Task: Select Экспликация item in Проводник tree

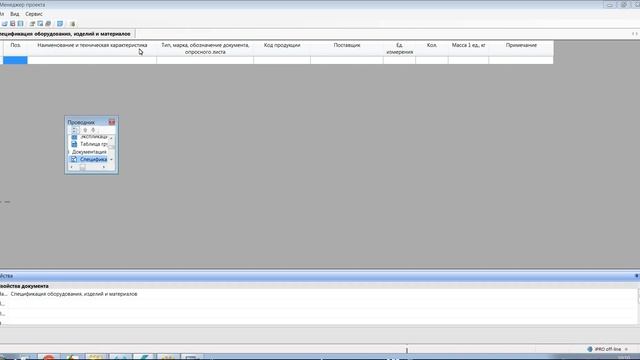Action: [93, 137]
